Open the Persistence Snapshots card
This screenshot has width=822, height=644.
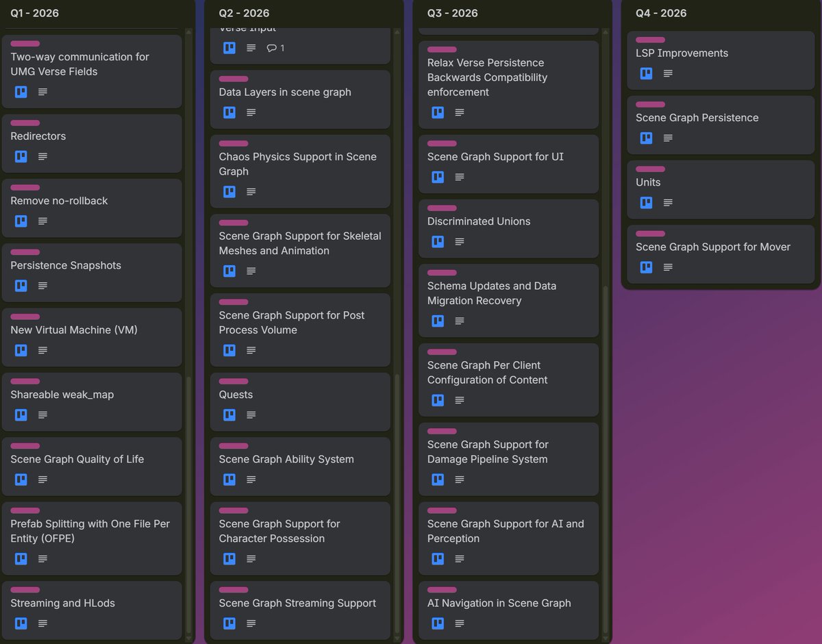tap(92, 273)
